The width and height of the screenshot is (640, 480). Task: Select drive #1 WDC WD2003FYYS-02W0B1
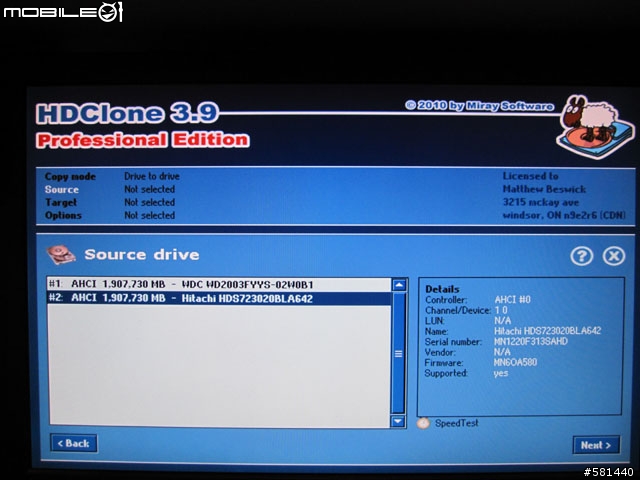pyautogui.click(x=220, y=284)
